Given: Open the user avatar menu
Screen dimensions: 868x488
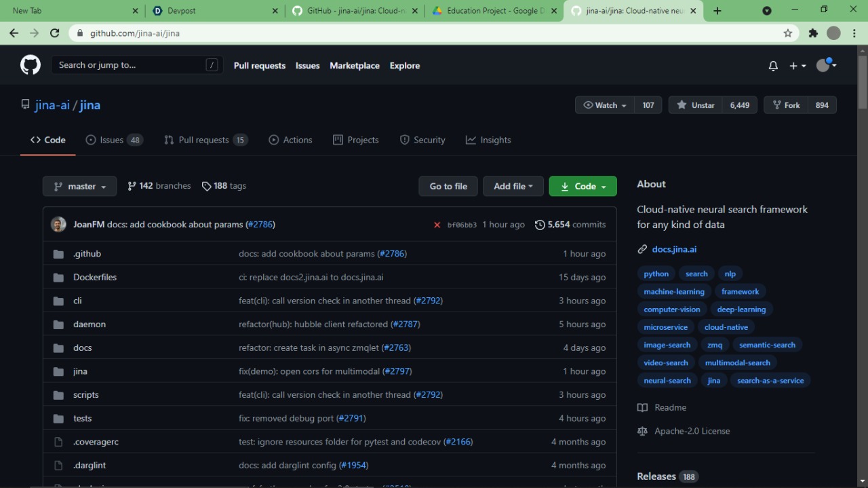Looking at the screenshot, I should pyautogui.click(x=826, y=65).
